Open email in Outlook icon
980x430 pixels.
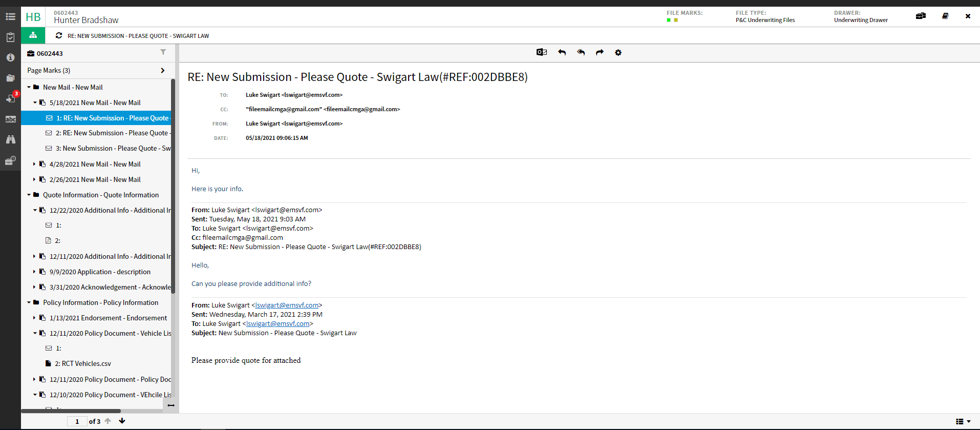541,52
